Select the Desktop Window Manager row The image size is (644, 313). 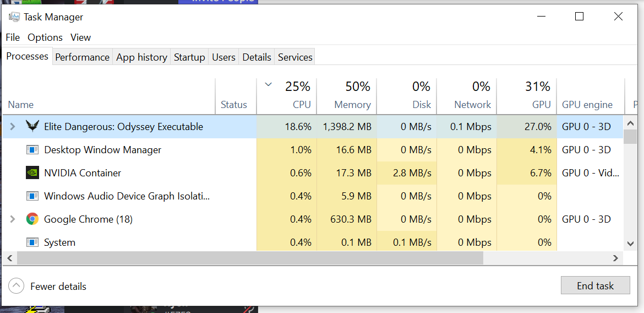(x=313, y=150)
